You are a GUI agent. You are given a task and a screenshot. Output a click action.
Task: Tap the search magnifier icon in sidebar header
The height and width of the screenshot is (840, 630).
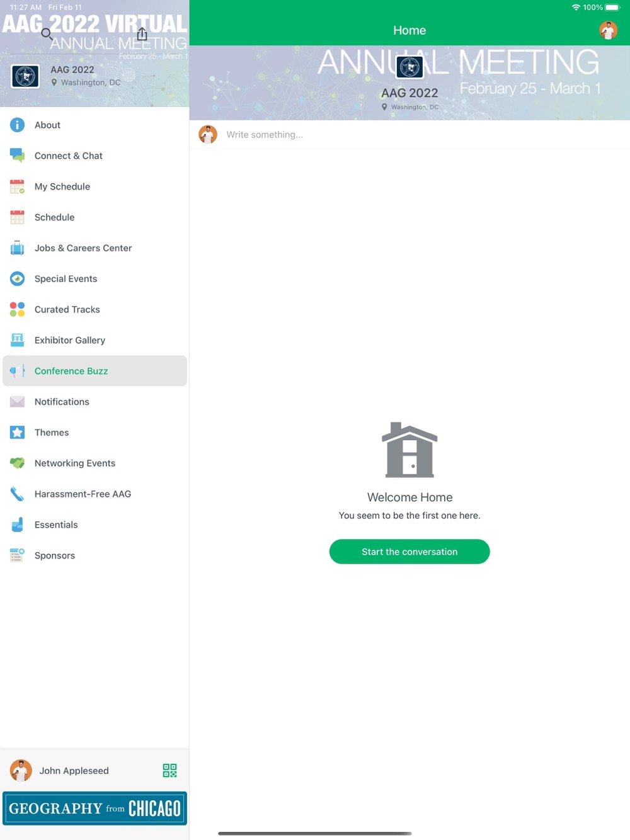click(47, 34)
